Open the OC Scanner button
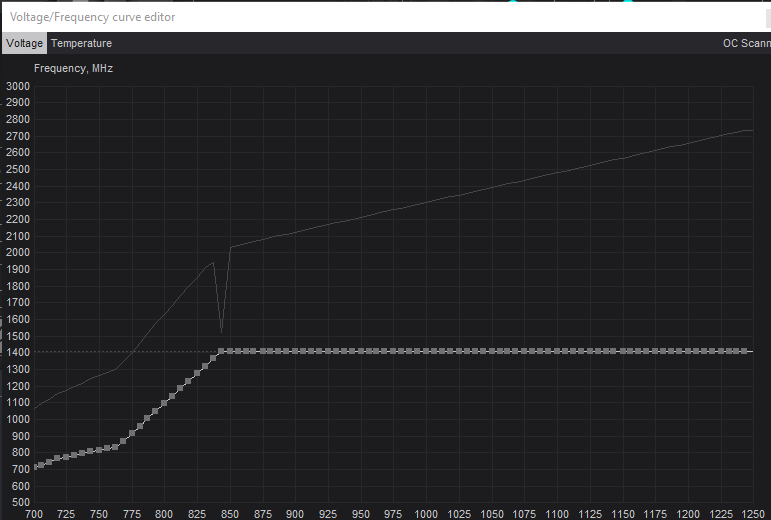Screen dimensions: 771x520 (746, 43)
